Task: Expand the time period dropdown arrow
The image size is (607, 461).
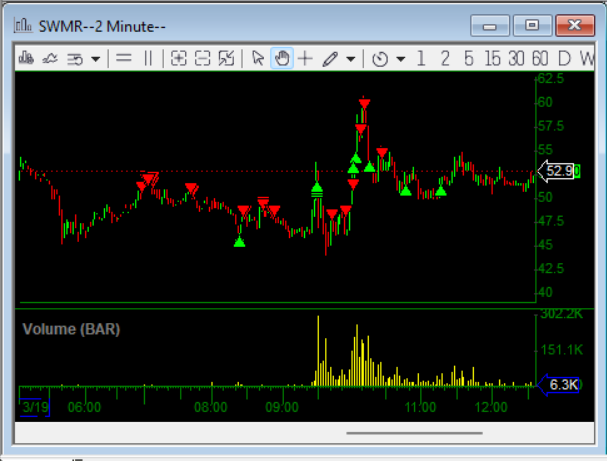Action: pyautogui.click(x=401, y=59)
